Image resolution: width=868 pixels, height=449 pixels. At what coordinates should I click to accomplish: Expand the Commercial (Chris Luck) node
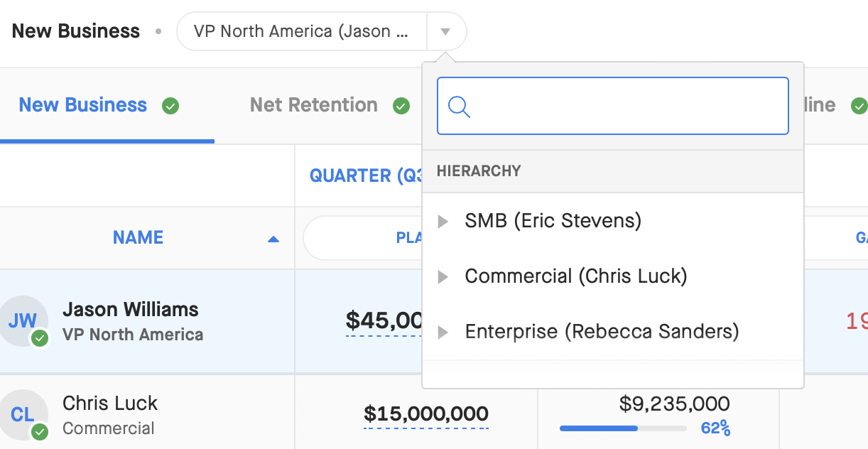tap(443, 276)
